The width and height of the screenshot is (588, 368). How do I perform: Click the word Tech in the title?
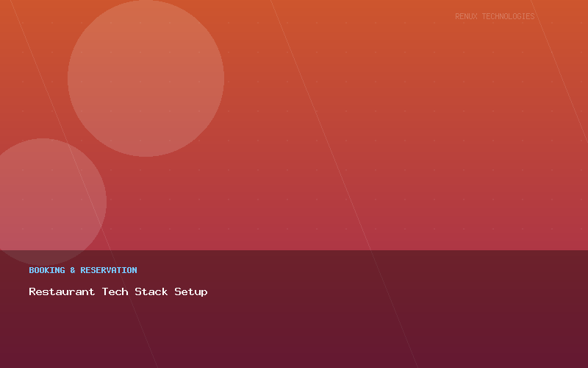pyautogui.click(x=115, y=291)
